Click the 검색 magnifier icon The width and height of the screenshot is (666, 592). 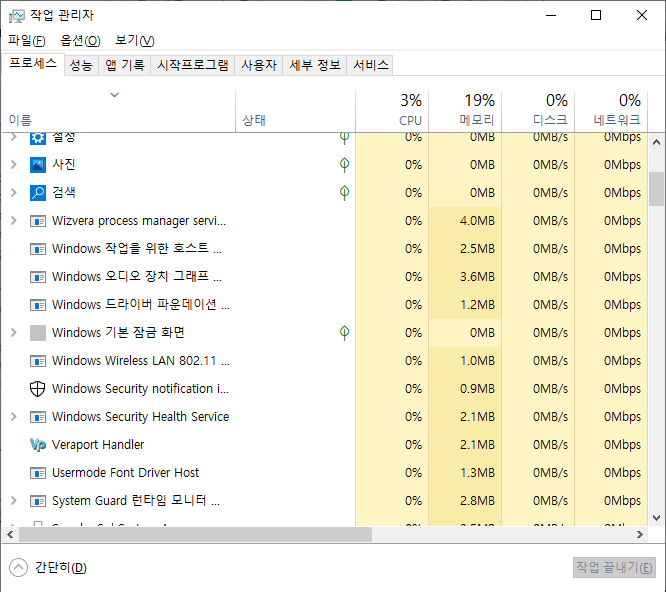[38, 193]
